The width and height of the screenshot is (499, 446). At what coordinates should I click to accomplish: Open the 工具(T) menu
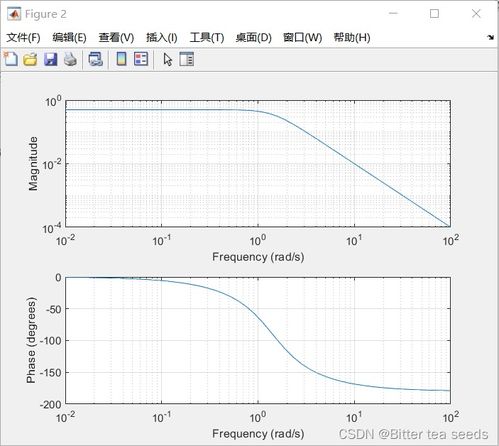pyautogui.click(x=207, y=37)
